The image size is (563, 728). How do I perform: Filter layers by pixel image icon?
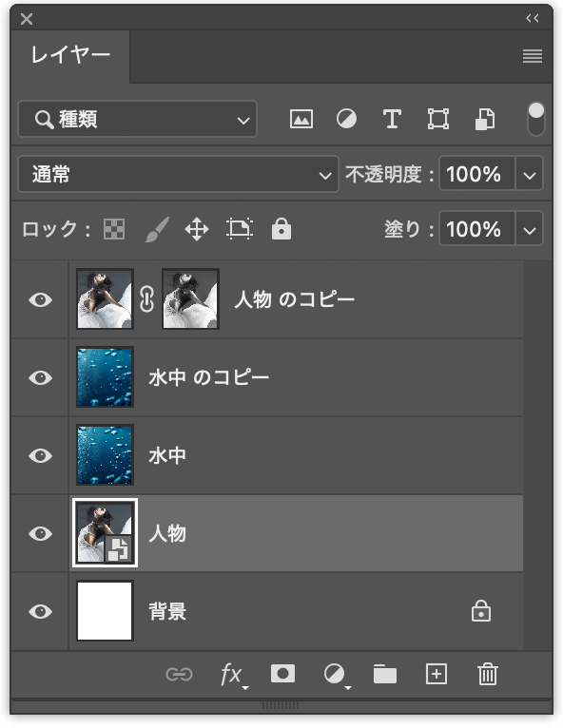point(301,119)
